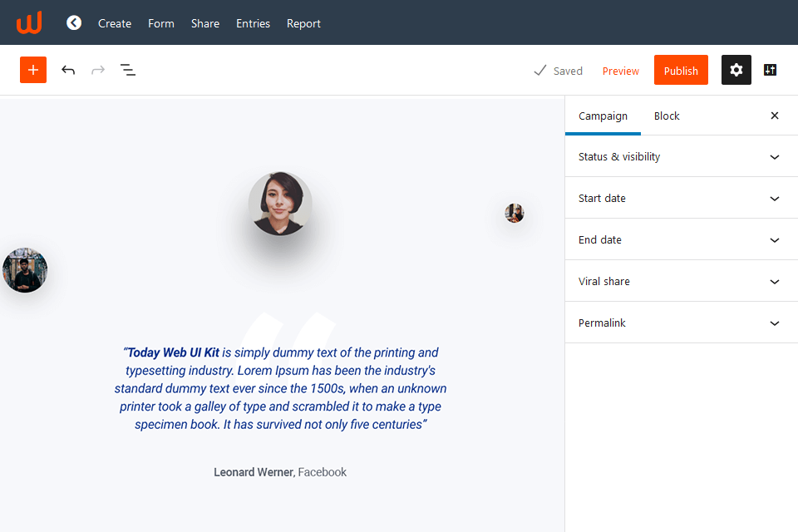Open settings with the gear icon

736,70
